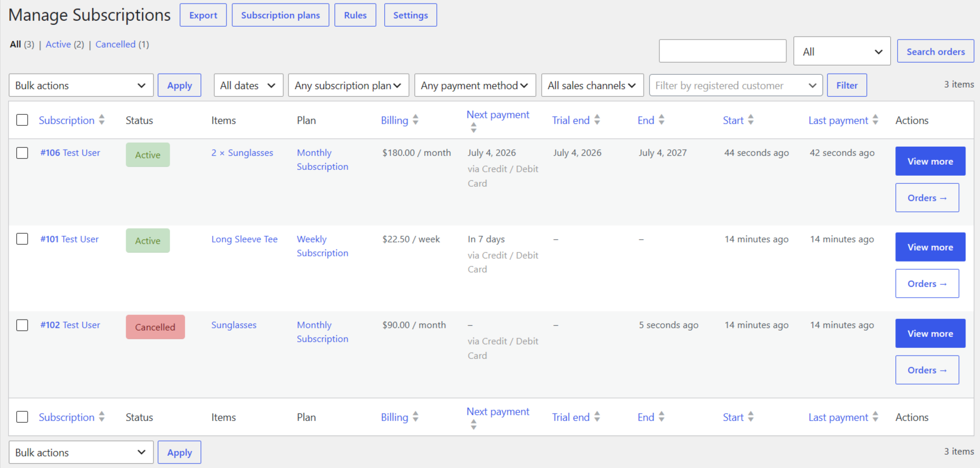Click sort arrows beside top End header
Screen dimensions: 980x468
661,119
